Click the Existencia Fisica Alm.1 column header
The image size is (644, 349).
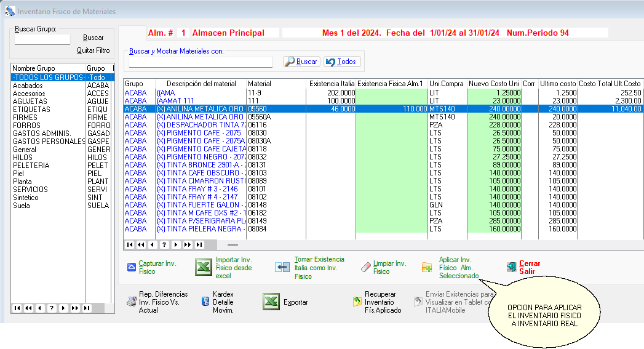[x=391, y=84]
